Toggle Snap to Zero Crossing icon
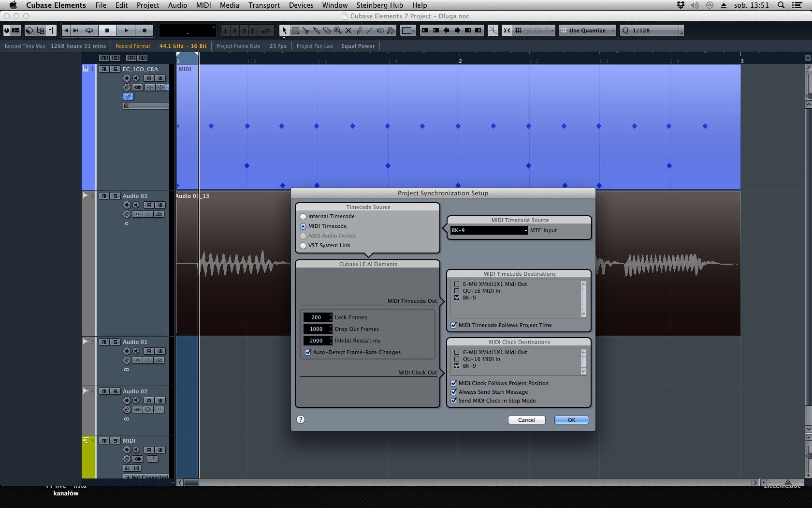 coord(493,30)
